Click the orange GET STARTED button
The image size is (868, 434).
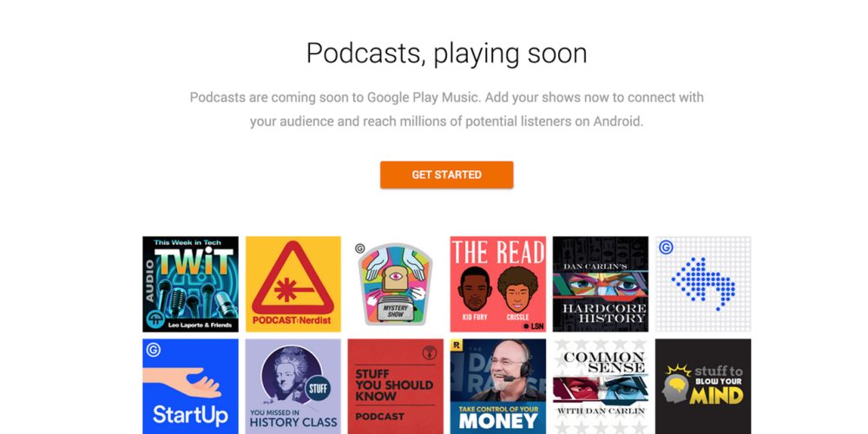click(446, 174)
